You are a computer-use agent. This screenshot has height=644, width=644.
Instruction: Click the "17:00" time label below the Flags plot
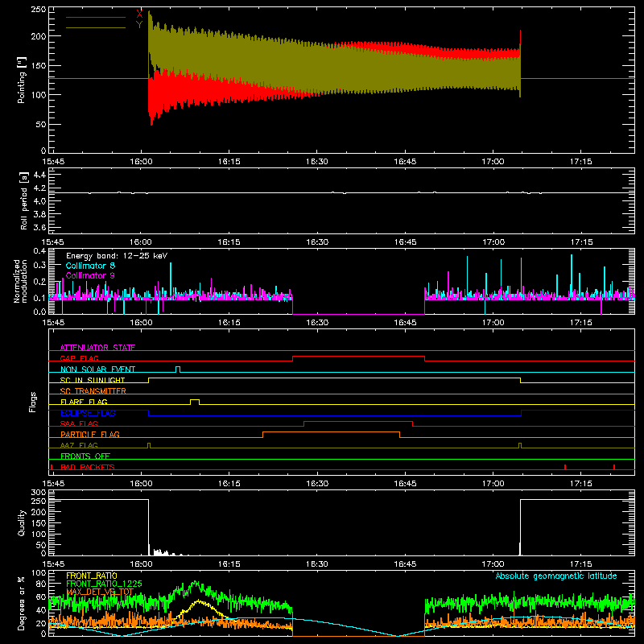click(493, 484)
